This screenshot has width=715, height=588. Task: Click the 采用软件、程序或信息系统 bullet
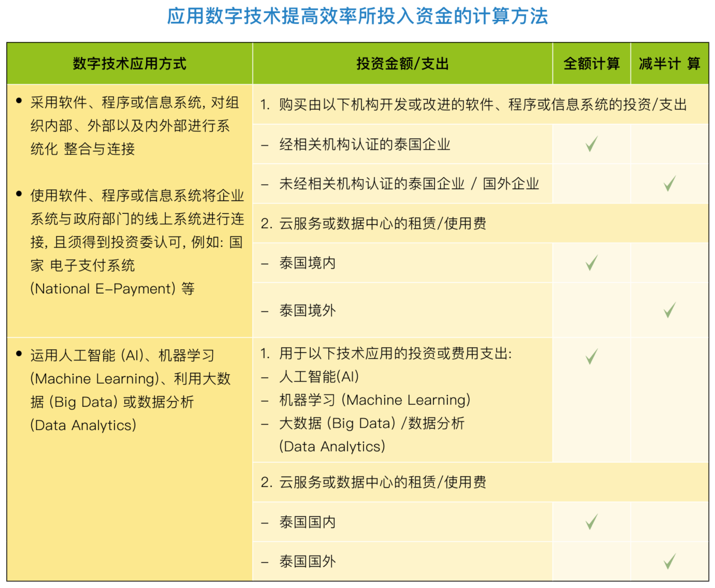pos(134,103)
